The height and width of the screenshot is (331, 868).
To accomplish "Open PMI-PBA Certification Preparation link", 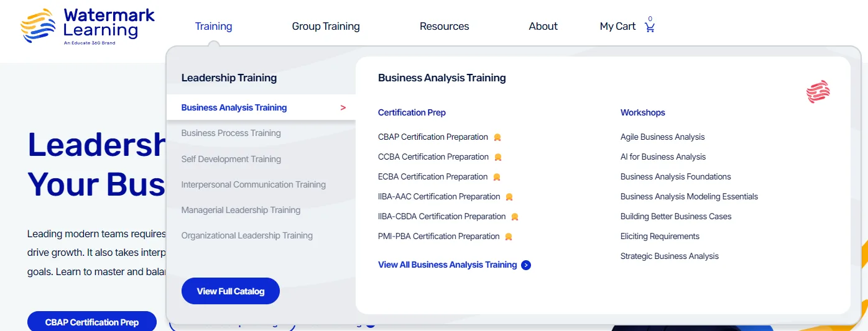I will (439, 236).
